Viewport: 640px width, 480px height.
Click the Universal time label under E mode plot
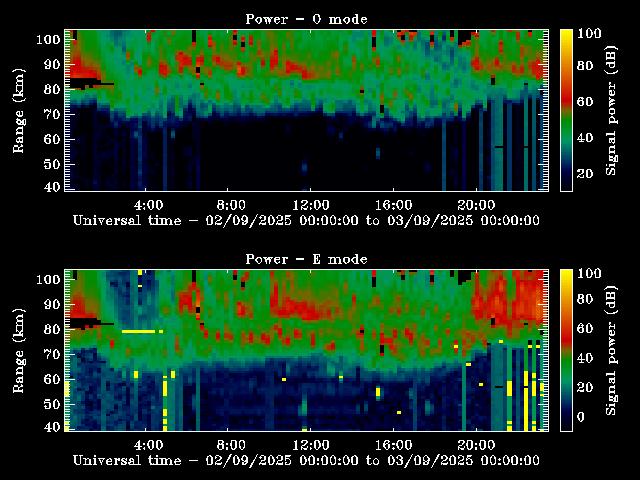(x=306, y=460)
